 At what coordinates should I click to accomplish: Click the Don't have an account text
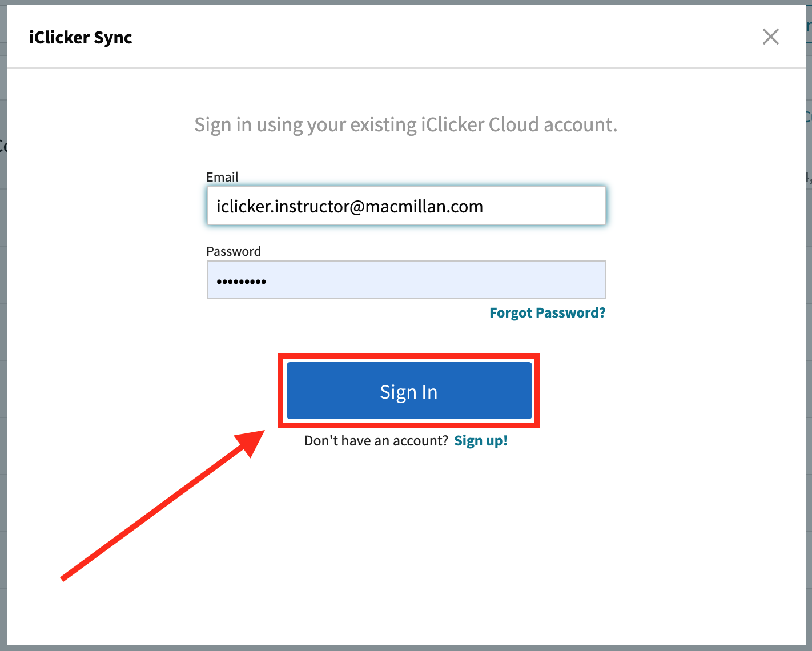click(x=376, y=440)
